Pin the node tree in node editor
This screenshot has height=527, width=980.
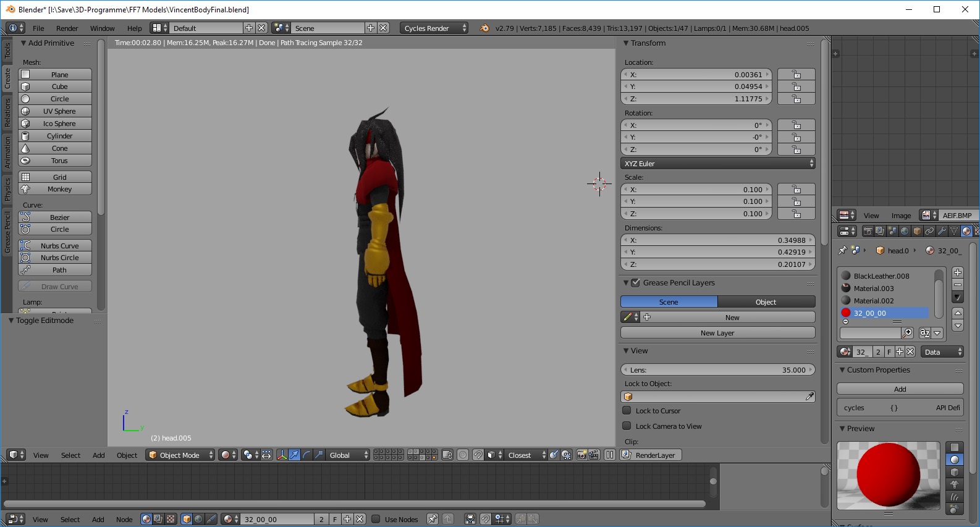[x=433, y=519]
